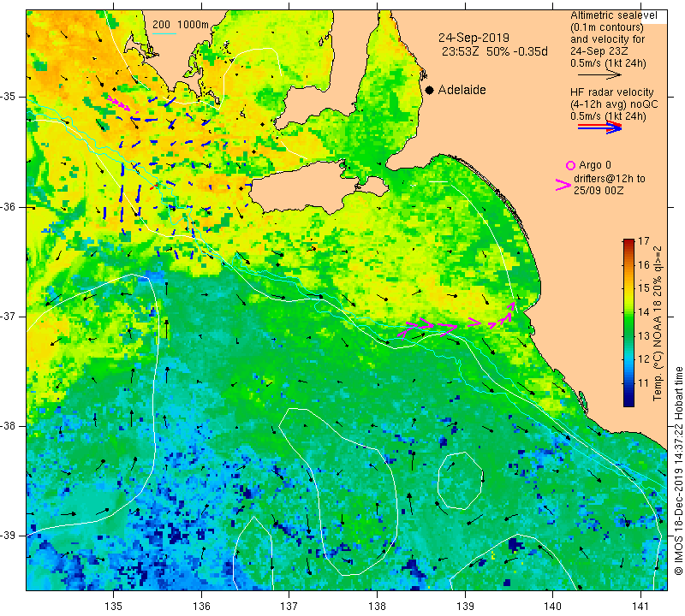This screenshot has width=685, height=616.
Task: Click the longitude 138 axis label
Action: [377, 606]
